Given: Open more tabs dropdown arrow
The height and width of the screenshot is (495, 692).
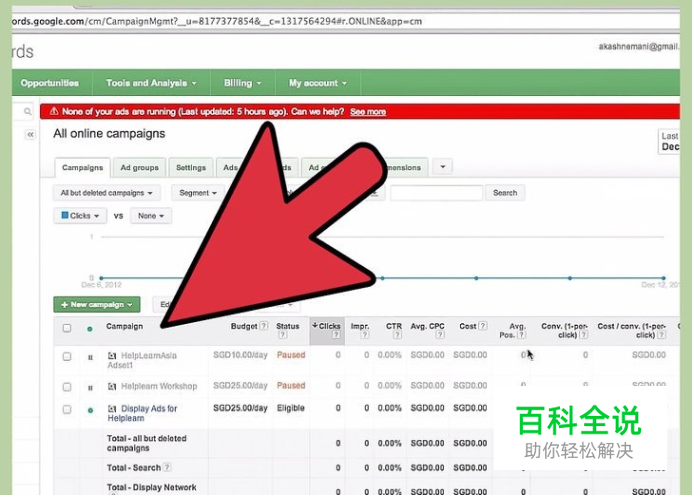Looking at the screenshot, I should (443, 167).
